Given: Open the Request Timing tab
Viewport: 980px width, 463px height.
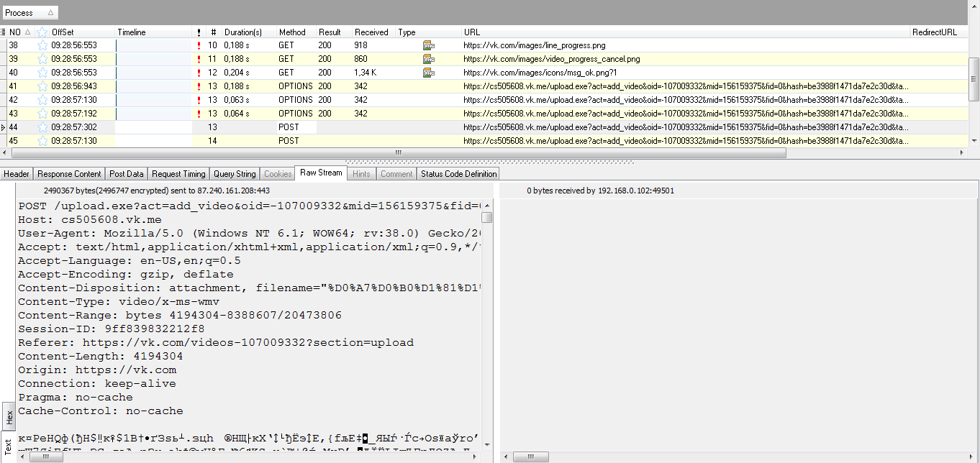Looking at the screenshot, I should (178, 174).
